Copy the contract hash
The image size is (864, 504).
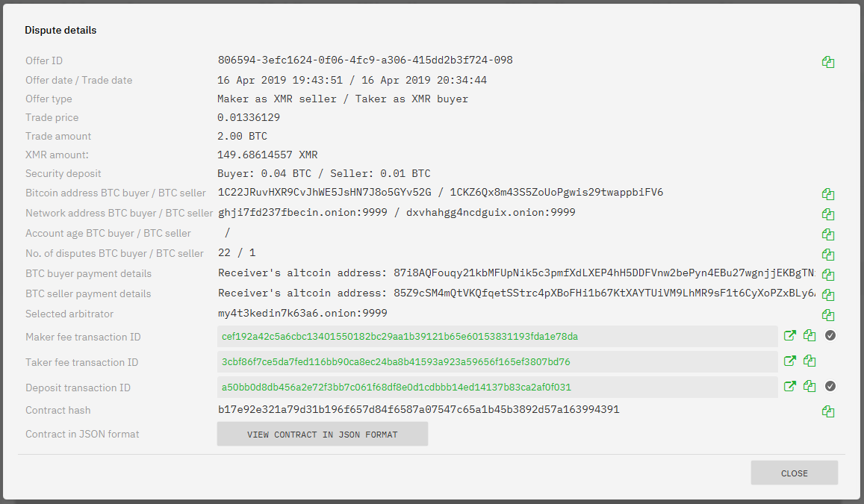tap(827, 411)
